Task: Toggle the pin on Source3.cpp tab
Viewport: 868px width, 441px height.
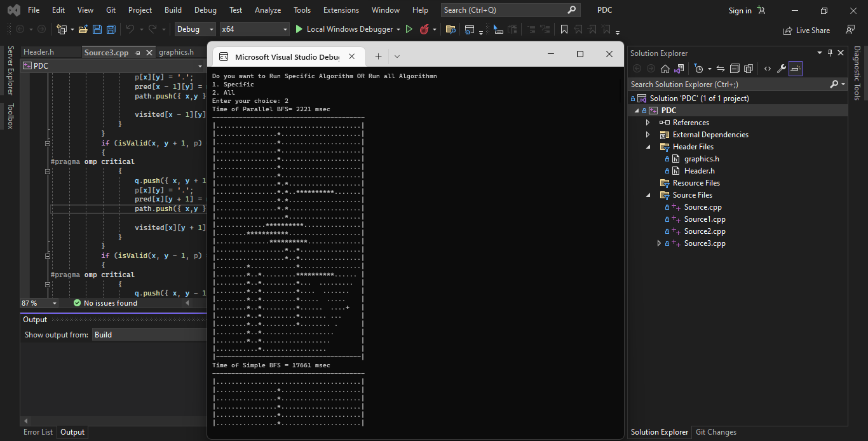Action: 138,53
